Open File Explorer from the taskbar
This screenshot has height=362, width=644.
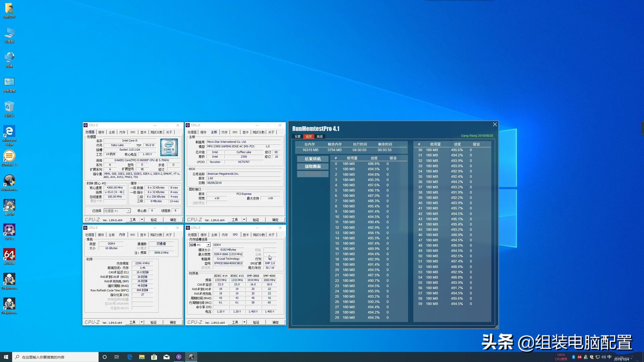142,357
